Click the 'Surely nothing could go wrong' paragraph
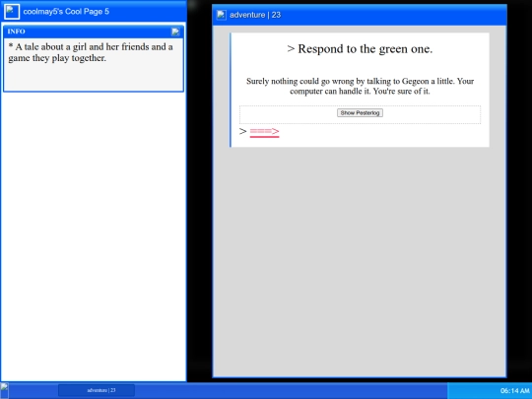Image resolution: width=532 pixels, height=399 pixels. (360, 86)
